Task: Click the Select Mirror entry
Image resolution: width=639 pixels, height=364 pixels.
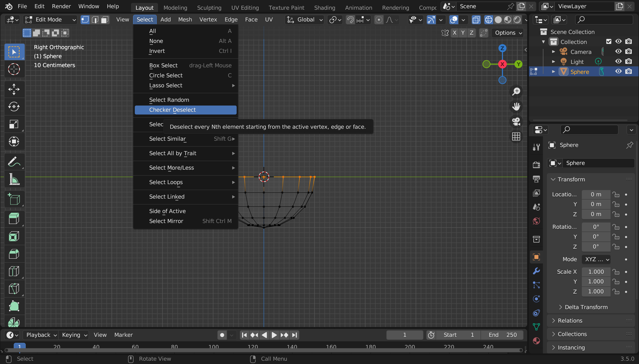Action: [185, 221]
